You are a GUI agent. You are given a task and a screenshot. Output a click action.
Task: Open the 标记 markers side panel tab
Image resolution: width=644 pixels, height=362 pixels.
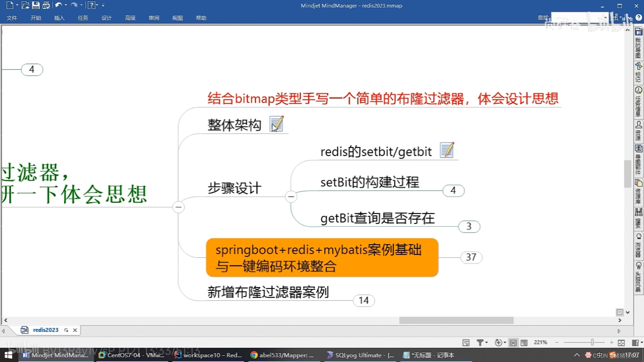coord(639,72)
